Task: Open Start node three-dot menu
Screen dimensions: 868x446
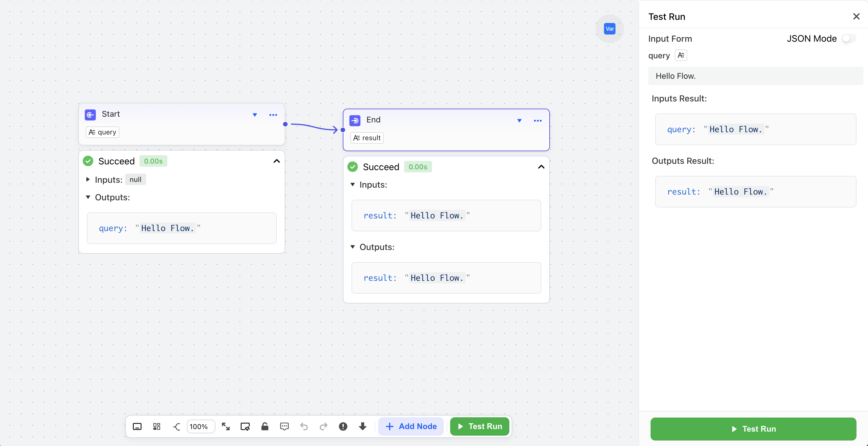Action: click(x=273, y=115)
